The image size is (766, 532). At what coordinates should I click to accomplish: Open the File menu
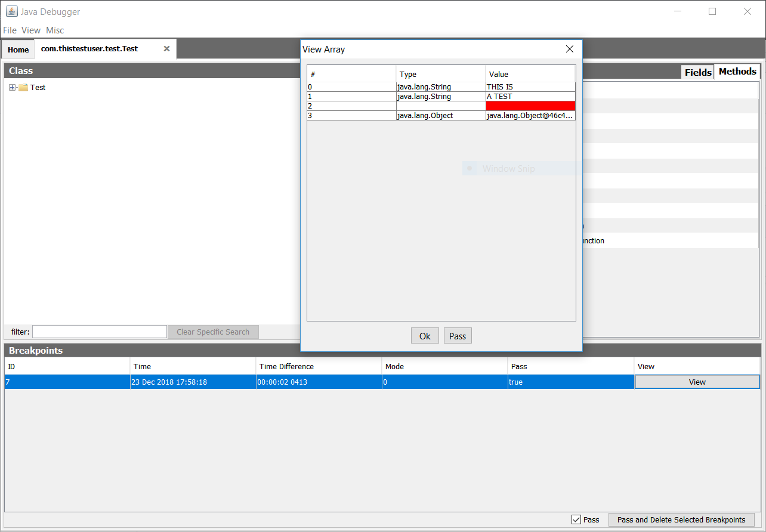coord(10,30)
